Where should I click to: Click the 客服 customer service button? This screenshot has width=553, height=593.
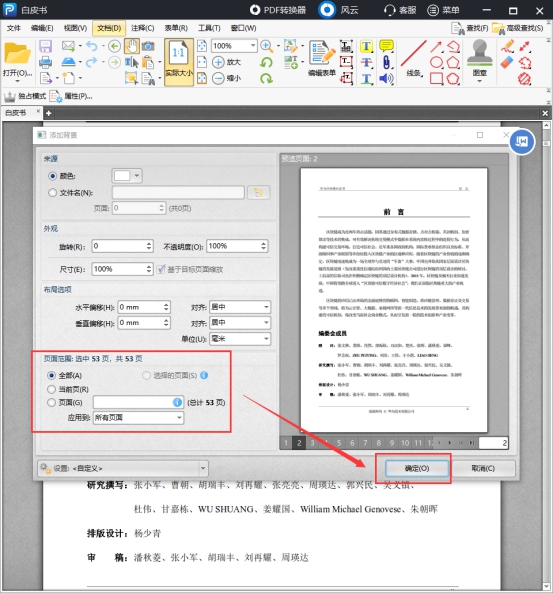click(x=400, y=10)
